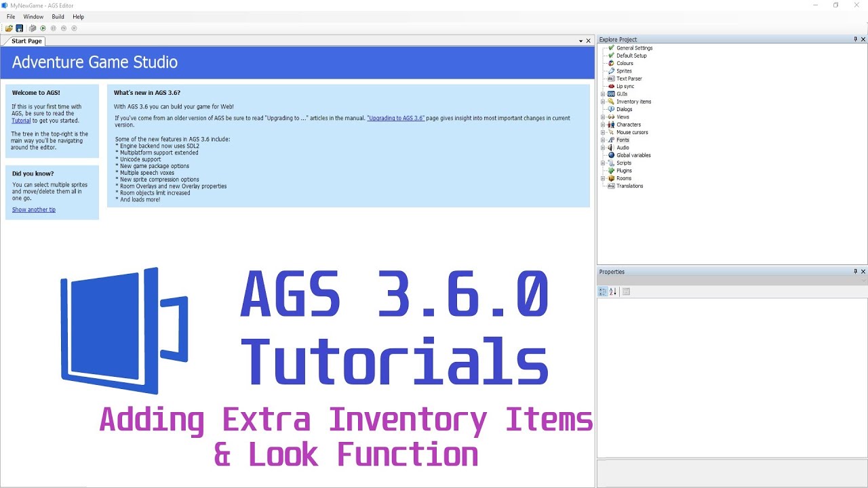Select the Start Page tab
The width and height of the screenshot is (868, 488).
click(x=26, y=41)
